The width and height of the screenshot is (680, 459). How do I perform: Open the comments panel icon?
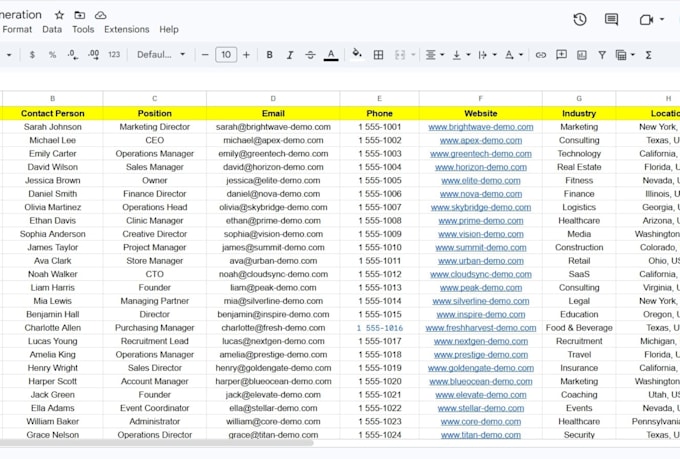[611, 20]
